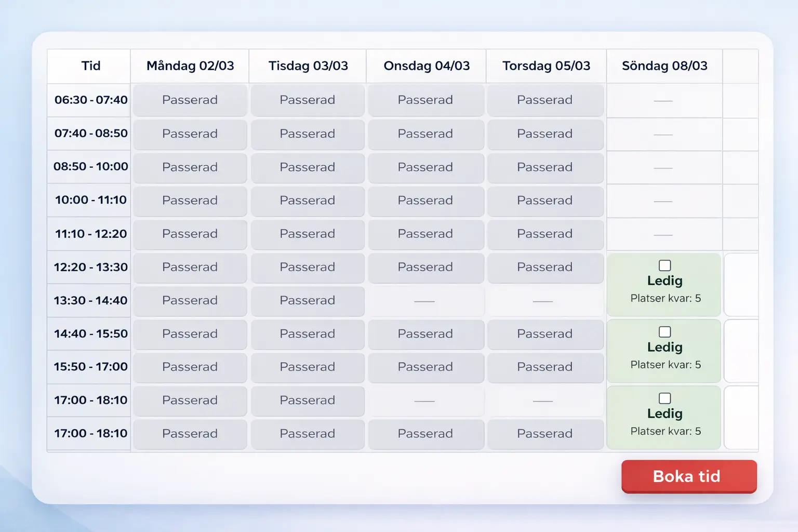Click Monday's Passerad slot at 06:30 - 07:40
The image size is (798, 532).
click(x=190, y=100)
